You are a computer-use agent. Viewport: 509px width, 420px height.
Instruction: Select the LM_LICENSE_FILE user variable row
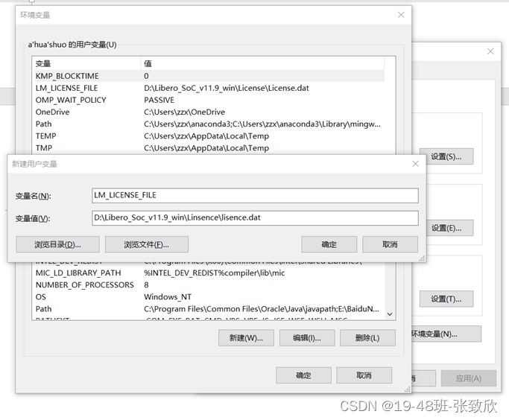(x=209, y=88)
